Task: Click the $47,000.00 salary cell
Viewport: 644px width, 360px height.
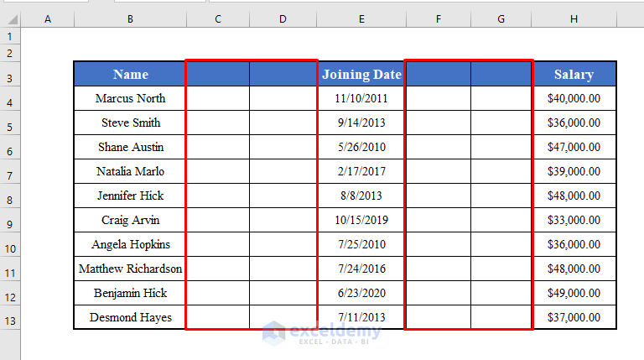Action: pyautogui.click(x=574, y=147)
